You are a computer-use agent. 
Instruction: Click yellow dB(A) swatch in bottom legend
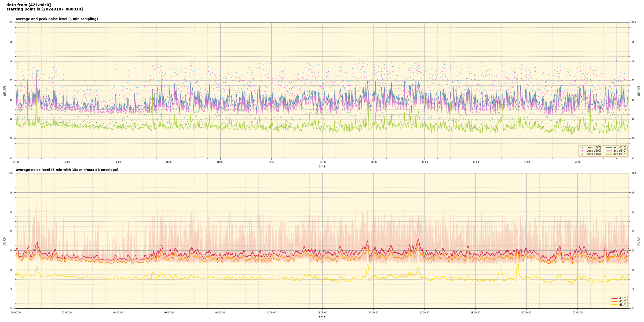(614, 305)
